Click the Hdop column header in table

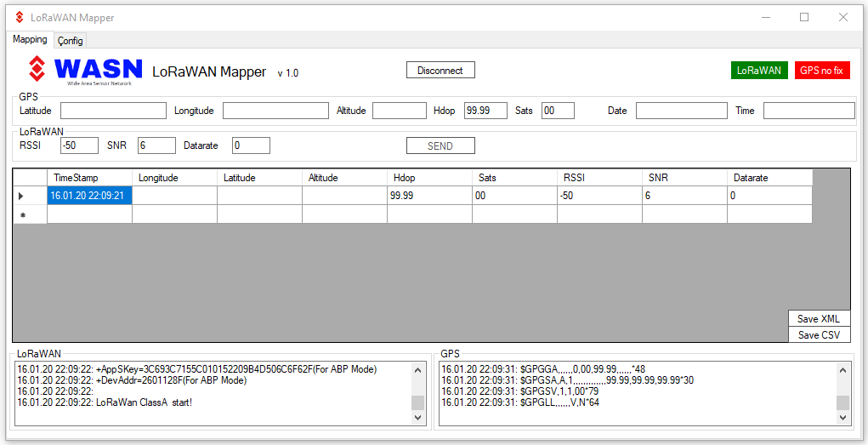coord(429,177)
